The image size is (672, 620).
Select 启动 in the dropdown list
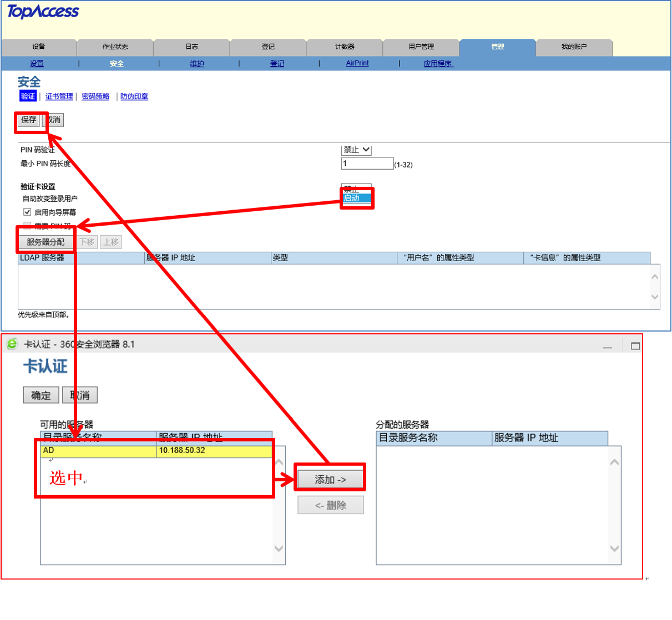point(356,198)
